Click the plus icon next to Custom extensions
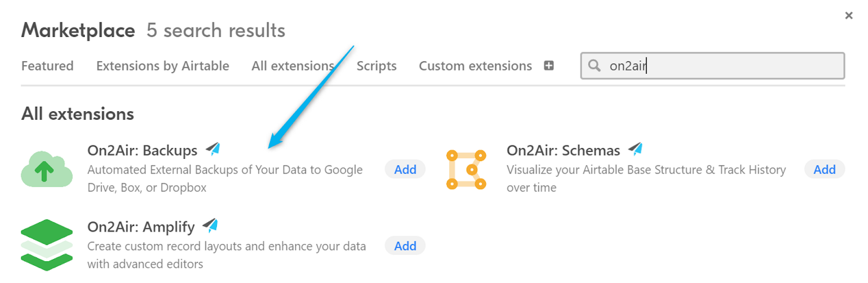The image size is (868, 283). 549,66
